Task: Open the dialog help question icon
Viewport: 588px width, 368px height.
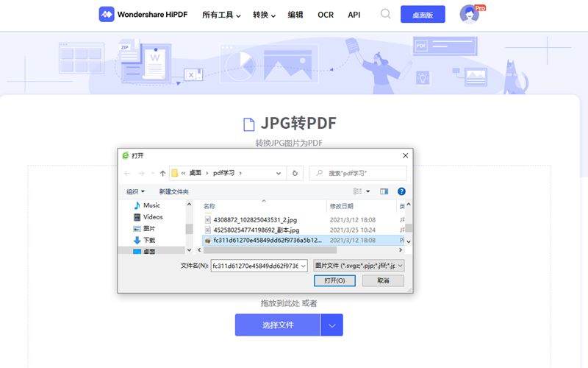Action: [401, 191]
